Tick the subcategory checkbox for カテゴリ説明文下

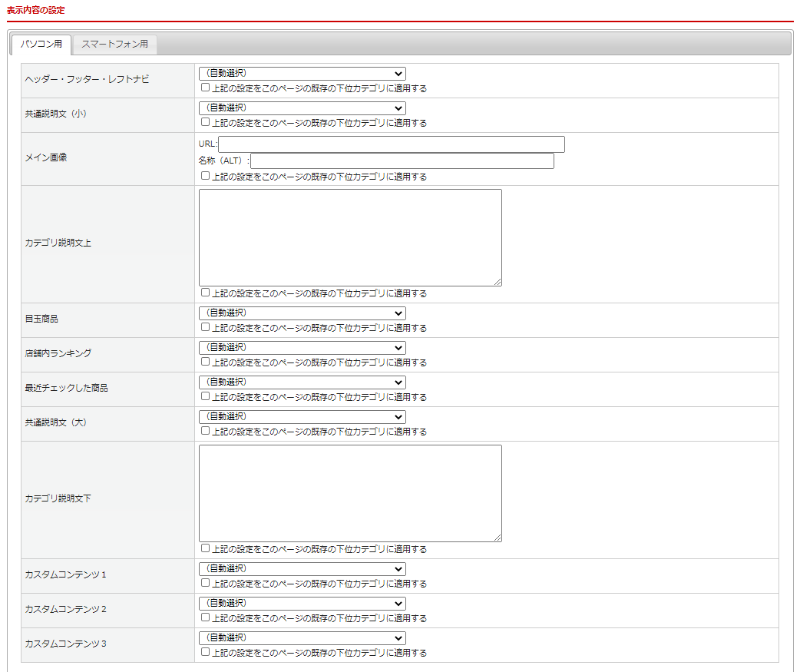click(205, 548)
